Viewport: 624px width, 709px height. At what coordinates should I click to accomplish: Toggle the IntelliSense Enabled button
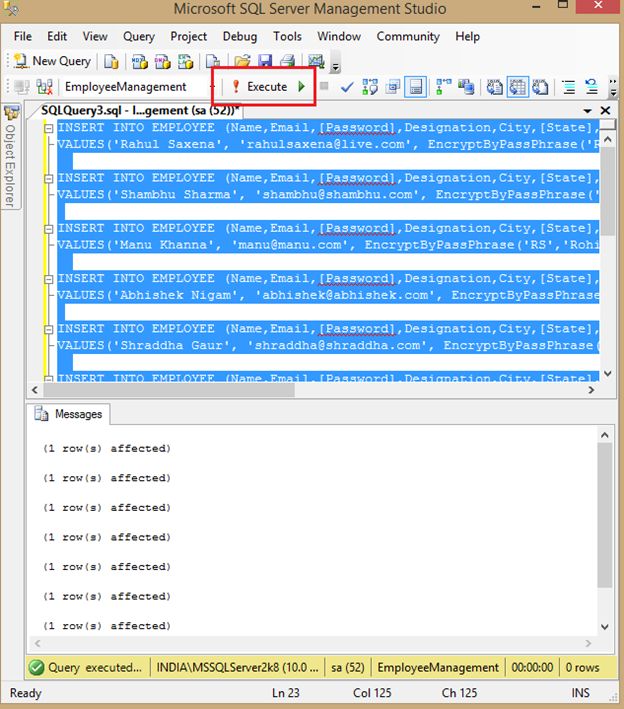(416, 86)
